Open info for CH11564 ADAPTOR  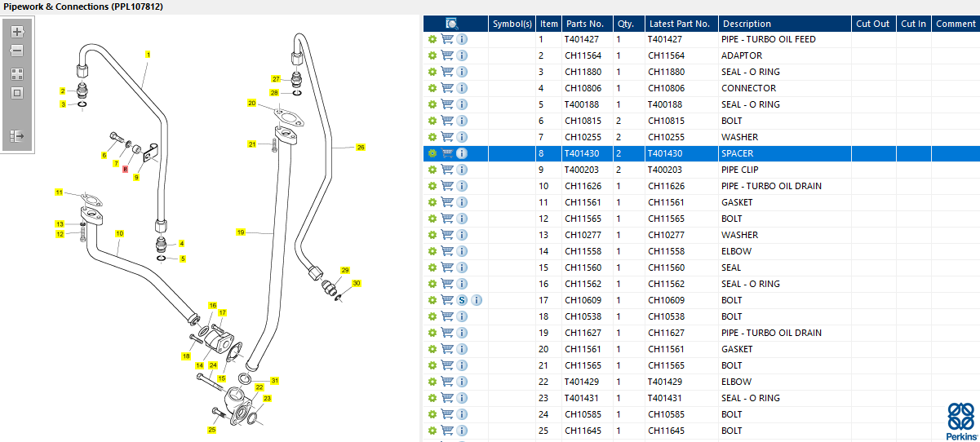click(462, 55)
